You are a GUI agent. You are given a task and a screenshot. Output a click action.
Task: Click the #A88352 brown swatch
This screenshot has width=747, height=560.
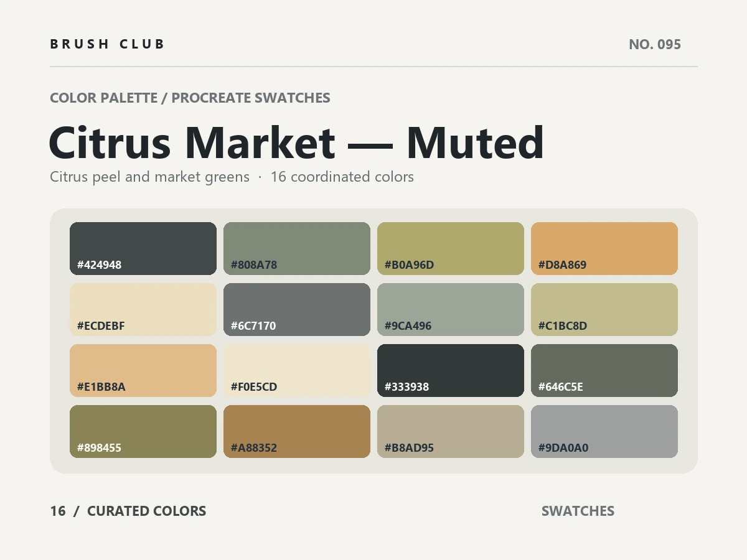(297, 431)
